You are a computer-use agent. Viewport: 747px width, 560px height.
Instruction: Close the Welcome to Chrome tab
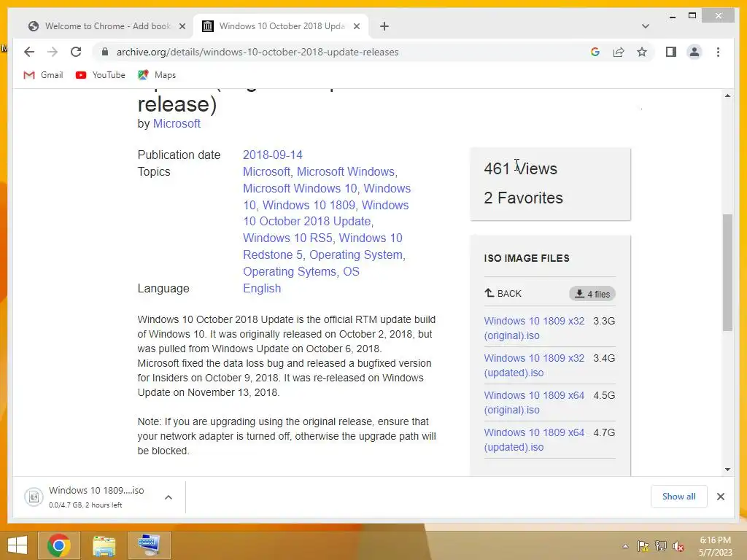[182, 26]
